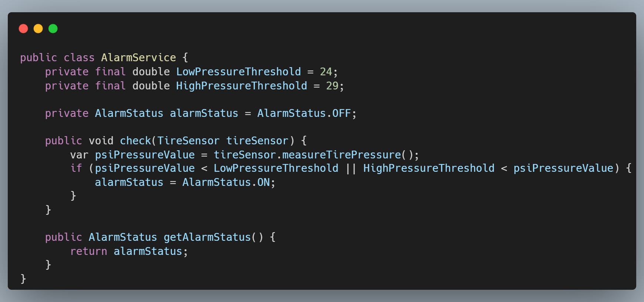
Task: Click the var keyword
Action: coord(79,155)
